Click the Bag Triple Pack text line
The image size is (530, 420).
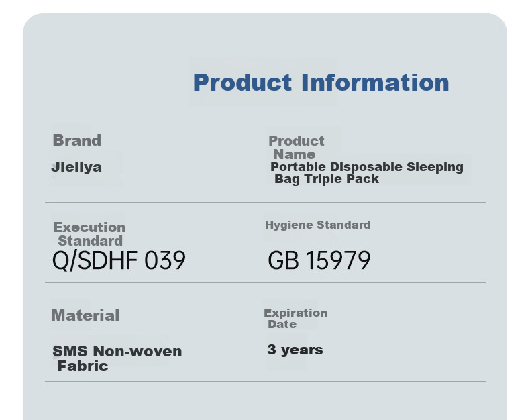click(327, 179)
